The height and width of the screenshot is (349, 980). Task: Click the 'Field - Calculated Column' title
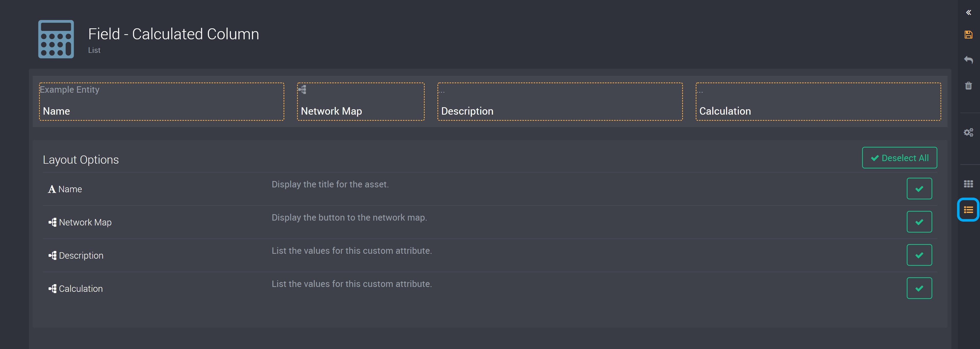pyautogui.click(x=174, y=34)
